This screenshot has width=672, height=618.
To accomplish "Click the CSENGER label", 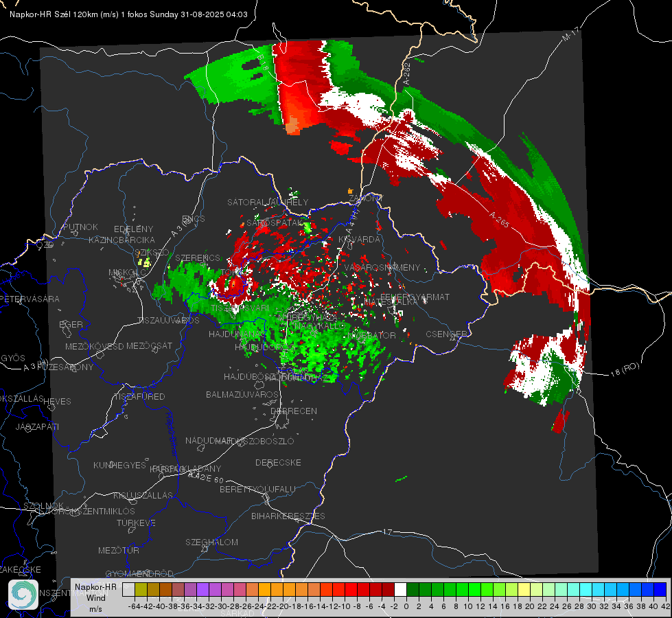I will [446, 334].
